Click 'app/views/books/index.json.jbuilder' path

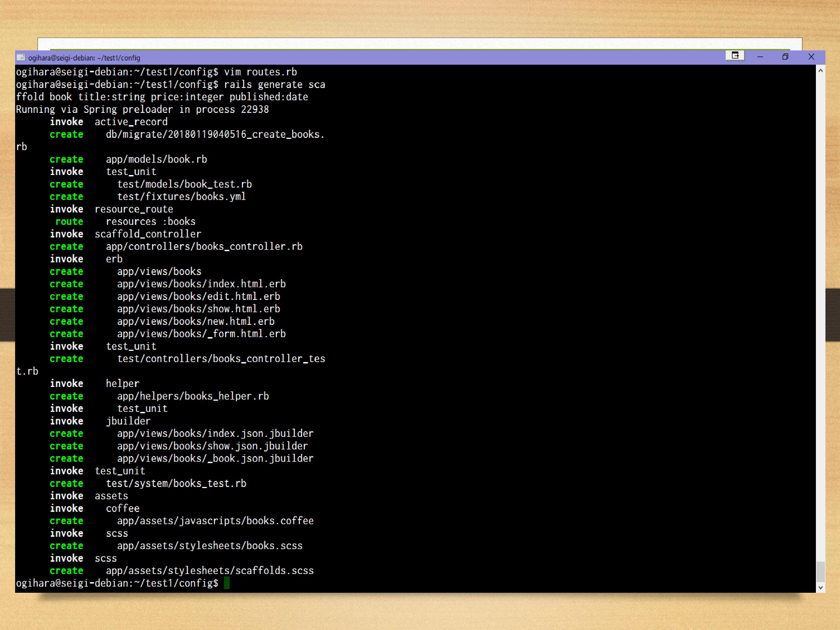[x=215, y=434]
